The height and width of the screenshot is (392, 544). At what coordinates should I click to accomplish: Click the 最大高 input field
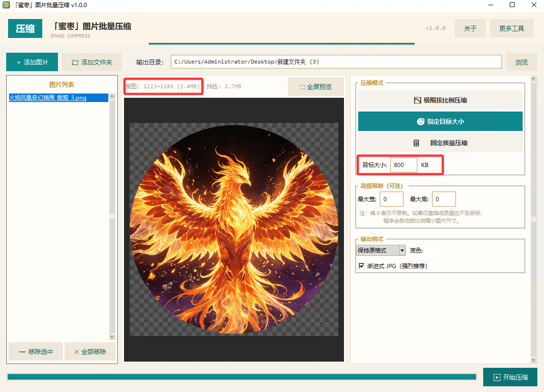[444, 199]
